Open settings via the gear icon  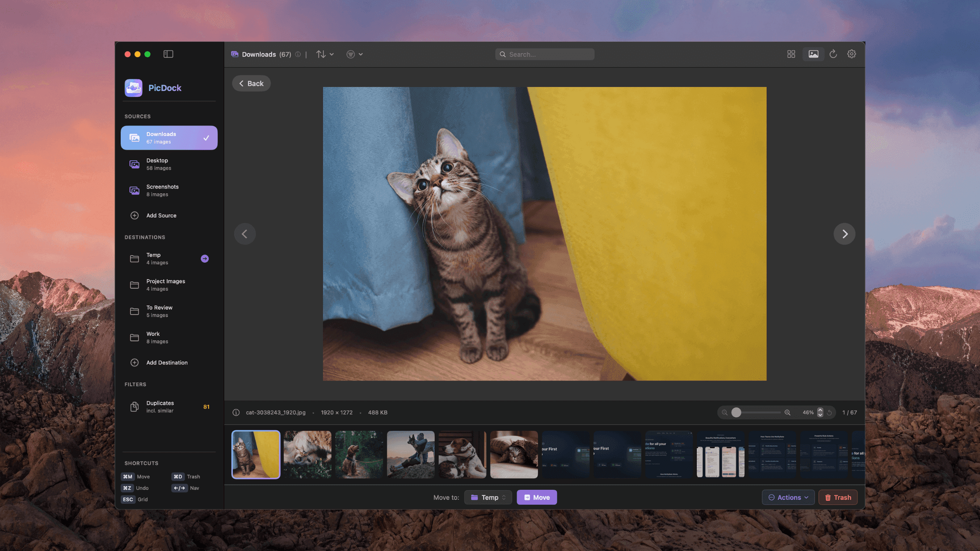coord(851,54)
